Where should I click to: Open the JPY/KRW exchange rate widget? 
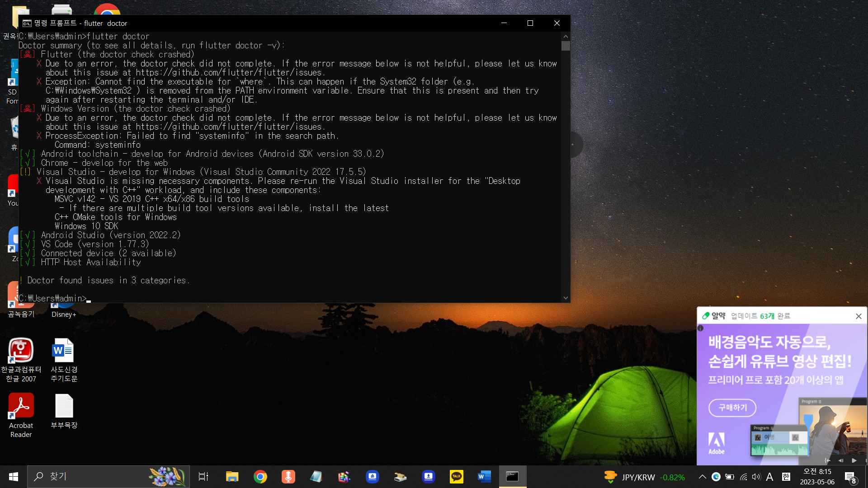click(644, 477)
